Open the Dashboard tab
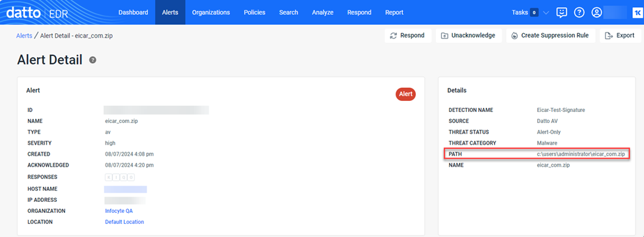This screenshot has height=237, width=644. [133, 12]
